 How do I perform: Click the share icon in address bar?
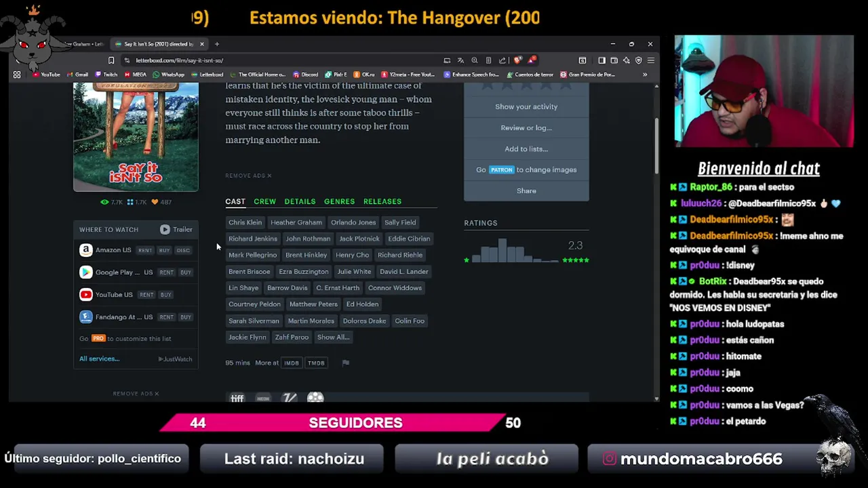pyautogui.click(x=502, y=60)
